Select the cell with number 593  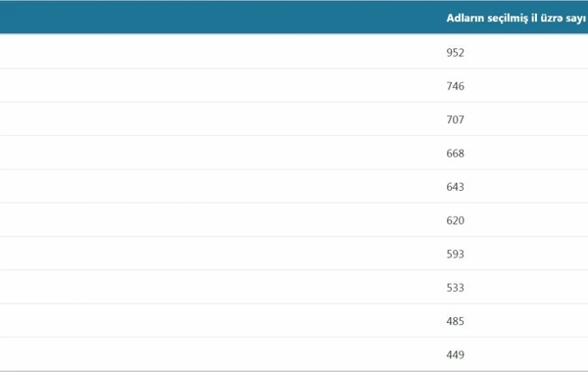456,254
